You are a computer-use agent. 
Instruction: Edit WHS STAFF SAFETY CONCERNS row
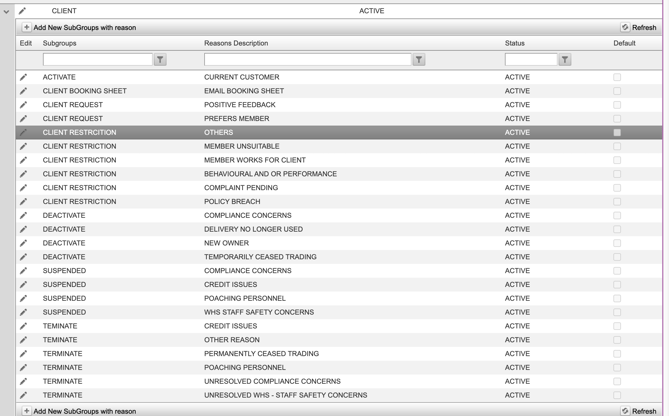click(x=24, y=312)
